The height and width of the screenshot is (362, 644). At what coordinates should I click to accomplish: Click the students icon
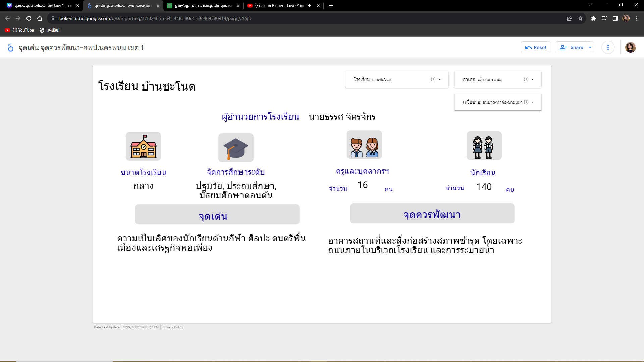[x=484, y=146]
